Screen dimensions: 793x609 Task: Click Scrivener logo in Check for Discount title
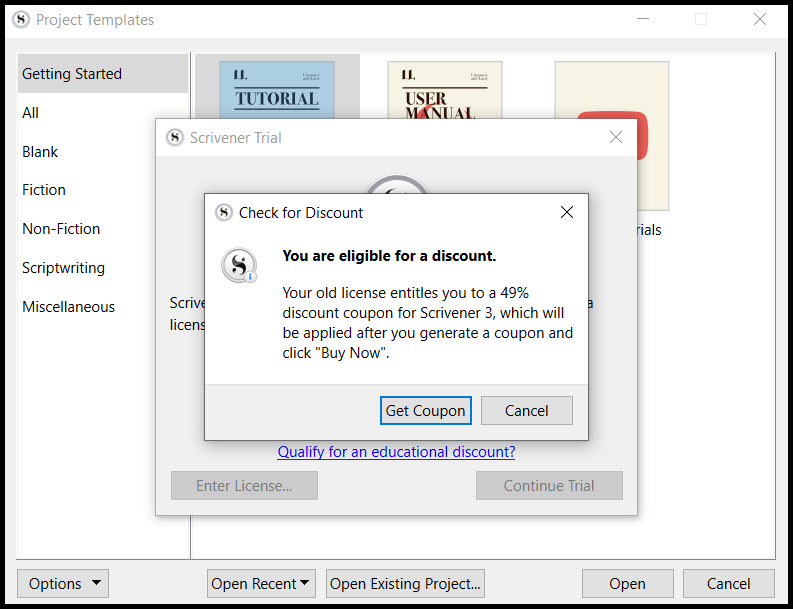coord(224,212)
